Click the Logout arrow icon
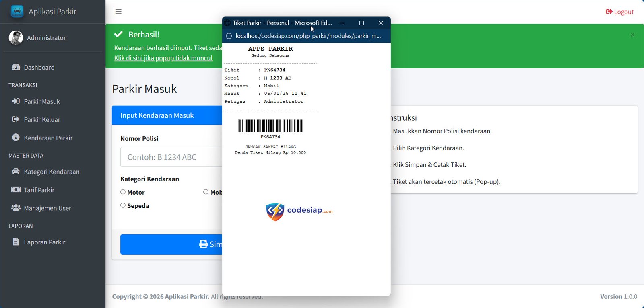Image resolution: width=644 pixels, height=308 pixels. click(609, 12)
